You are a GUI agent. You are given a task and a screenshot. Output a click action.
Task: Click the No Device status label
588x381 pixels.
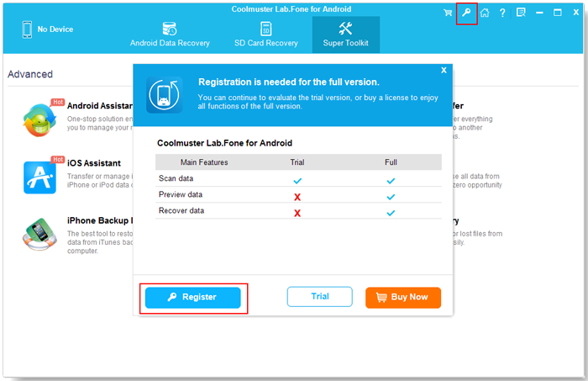[x=55, y=29]
